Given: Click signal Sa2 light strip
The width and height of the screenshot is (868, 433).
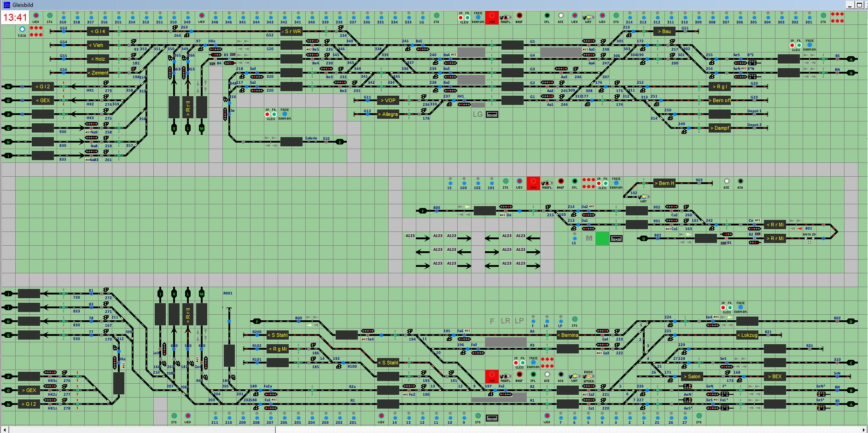Looking at the screenshot, I should click(x=256, y=91).
